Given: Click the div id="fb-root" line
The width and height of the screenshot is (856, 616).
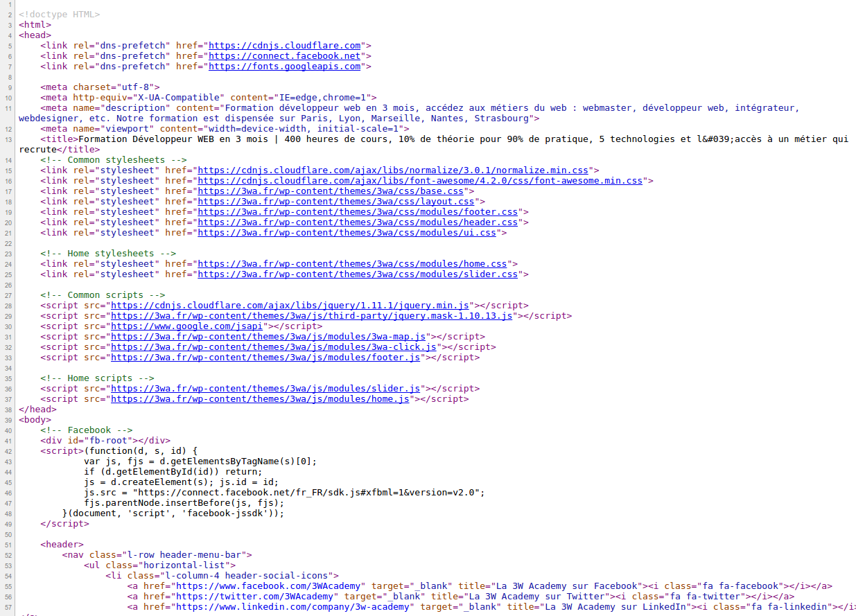Looking at the screenshot, I should [x=105, y=440].
